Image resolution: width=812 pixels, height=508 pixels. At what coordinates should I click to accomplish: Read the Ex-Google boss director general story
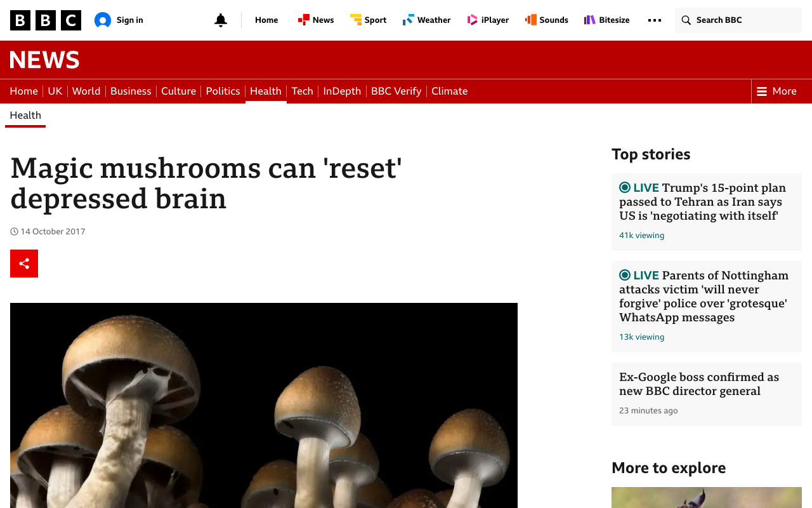[x=699, y=384]
